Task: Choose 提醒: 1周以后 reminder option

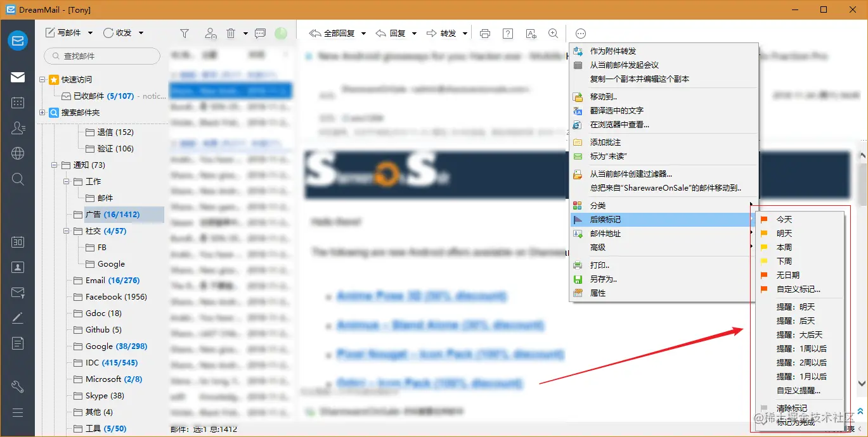Action: pos(800,349)
